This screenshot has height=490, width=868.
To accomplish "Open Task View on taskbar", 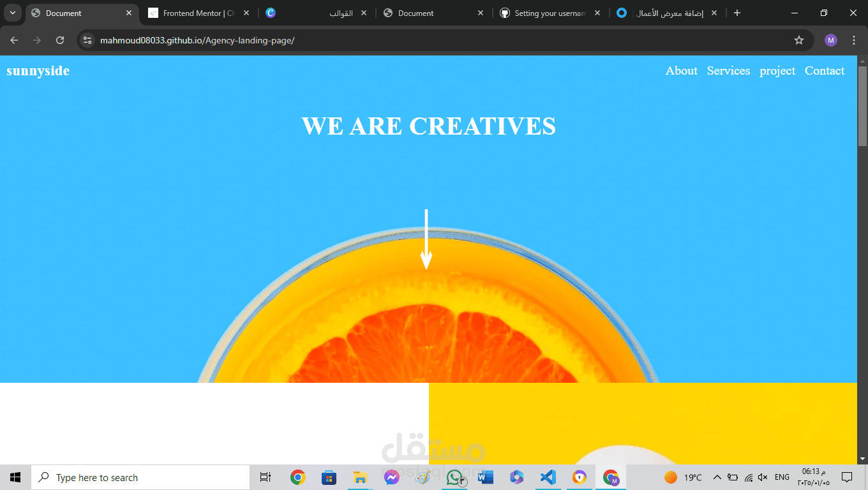I will pyautogui.click(x=266, y=477).
